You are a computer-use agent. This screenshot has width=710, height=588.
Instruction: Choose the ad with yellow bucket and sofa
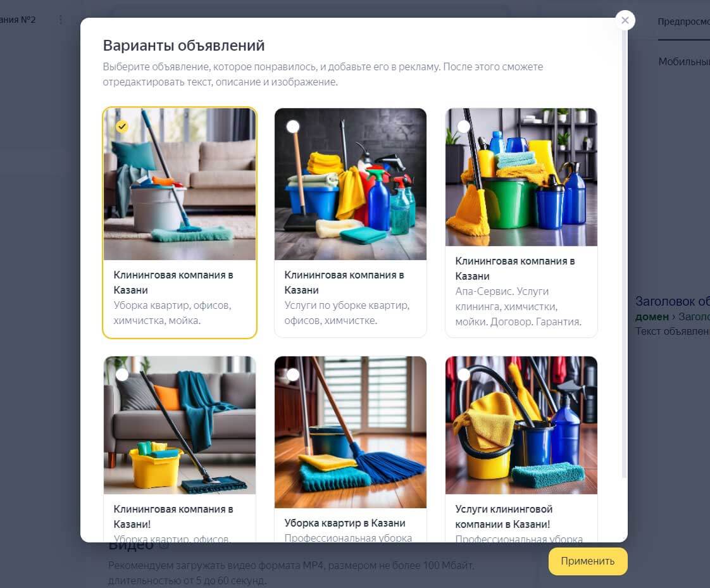coord(122,375)
